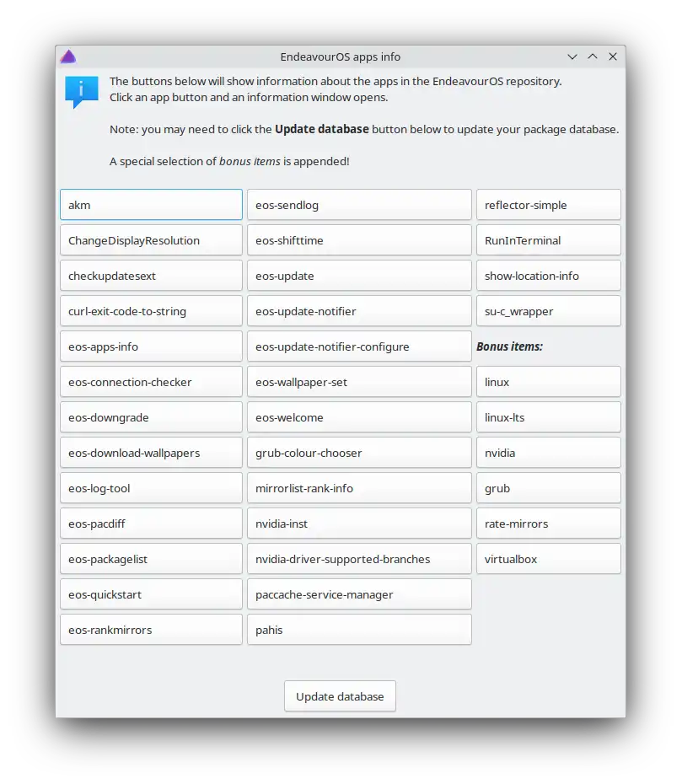Close the EndeavourOS apps info window
Screen dimensions: 682x784
coord(613,56)
